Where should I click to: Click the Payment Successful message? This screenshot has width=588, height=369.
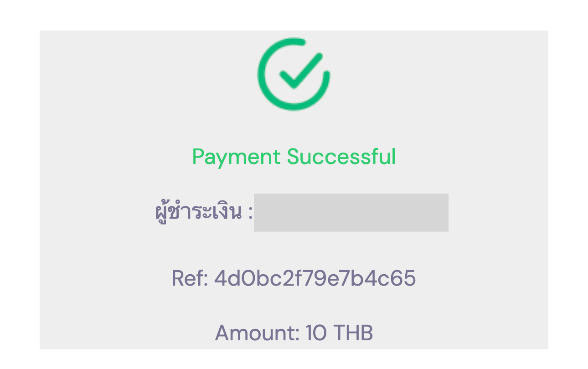294,157
